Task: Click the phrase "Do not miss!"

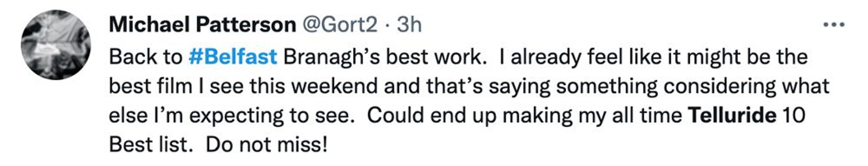Action: pyautogui.click(x=267, y=145)
